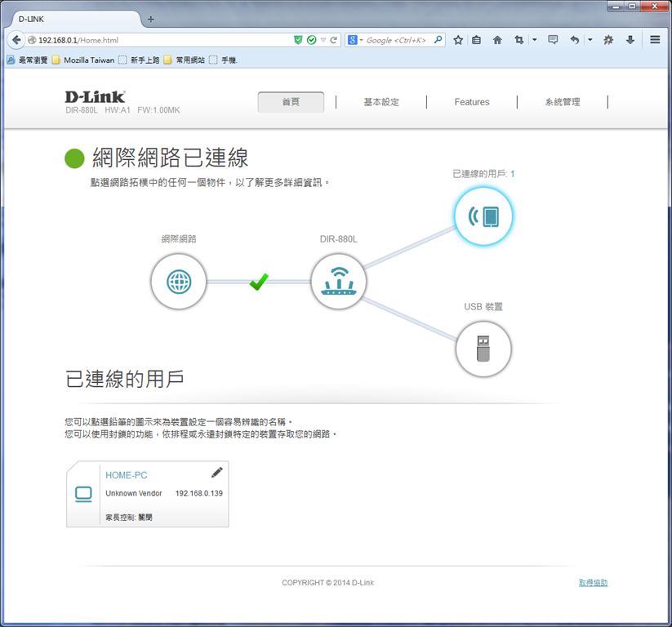Edit HOME-PC name with pencil icon
672x627 pixels.
pyautogui.click(x=217, y=472)
